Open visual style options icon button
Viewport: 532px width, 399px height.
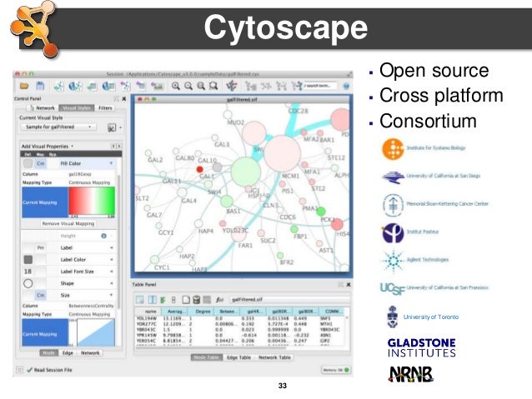[x=112, y=127]
